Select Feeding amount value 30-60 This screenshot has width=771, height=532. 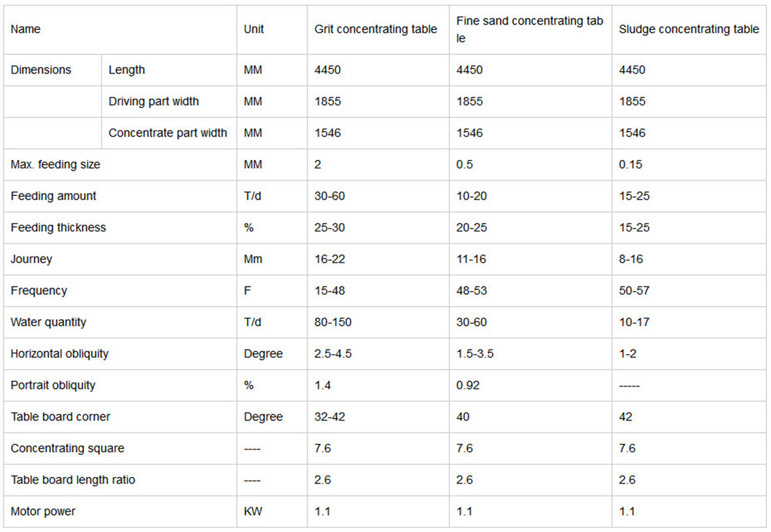click(x=330, y=196)
